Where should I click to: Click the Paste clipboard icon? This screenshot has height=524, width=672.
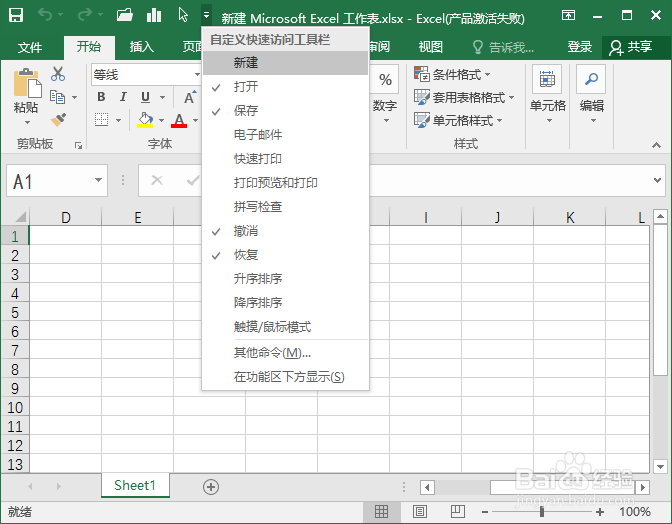[x=27, y=83]
